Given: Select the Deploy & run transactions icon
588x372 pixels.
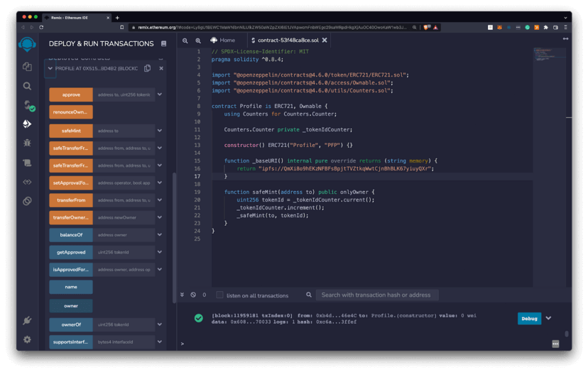Looking at the screenshot, I should [27, 124].
